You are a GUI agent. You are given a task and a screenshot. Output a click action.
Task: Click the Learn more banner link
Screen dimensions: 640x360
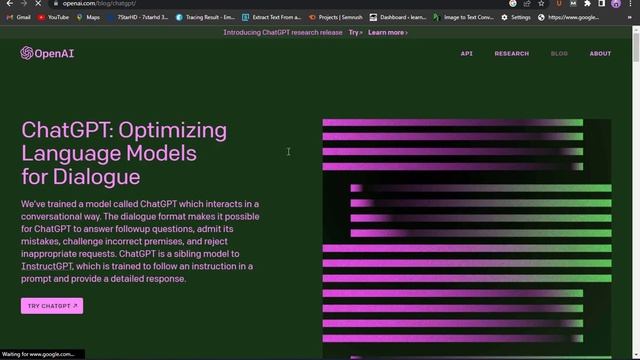click(x=387, y=33)
